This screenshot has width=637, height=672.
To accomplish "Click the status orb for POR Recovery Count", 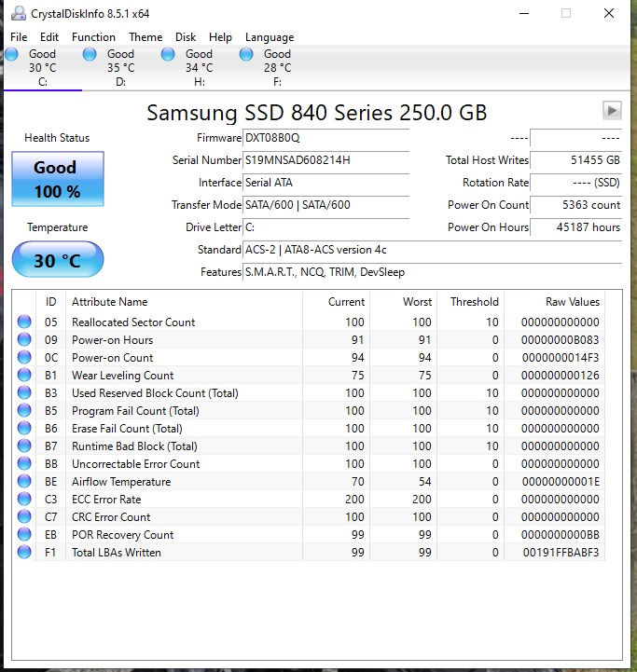I will click(x=24, y=534).
